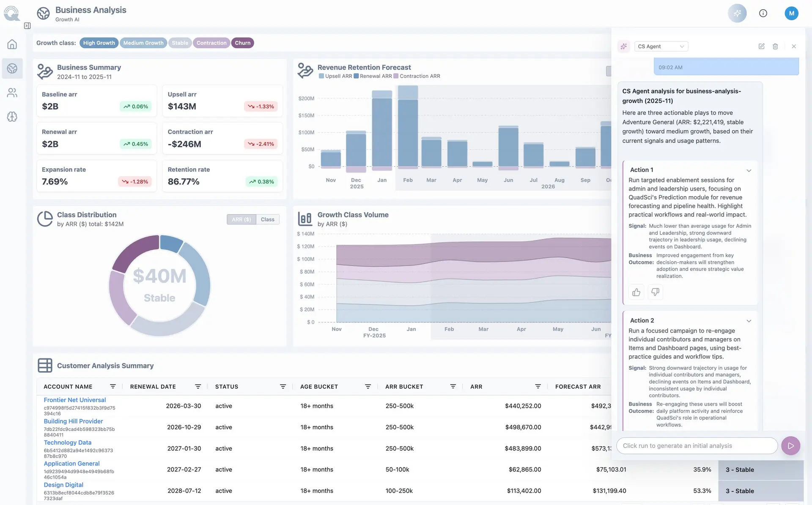The height and width of the screenshot is (505, 812).
Task: Collapse the sidebar panel toggle icon
Action: pos(27,26)
